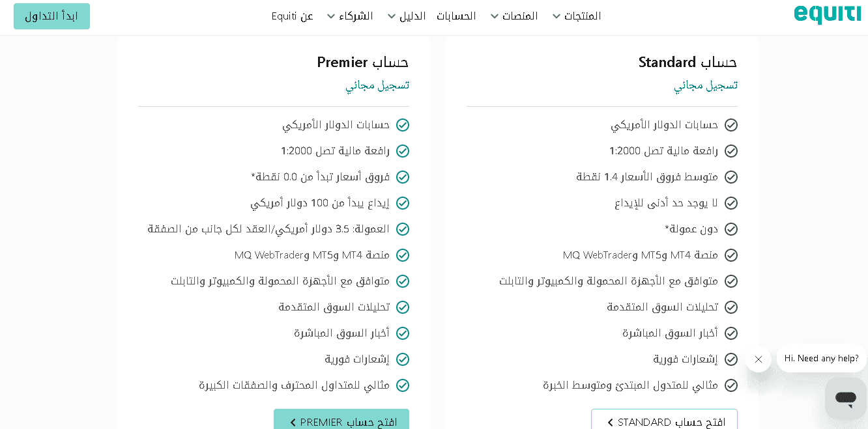Image resolution: width=868 pixels, height=429 pixels.
Task: Click the checkmark next to لا يوجد حد أدنى للإيداع
Action: coord(731,202)
